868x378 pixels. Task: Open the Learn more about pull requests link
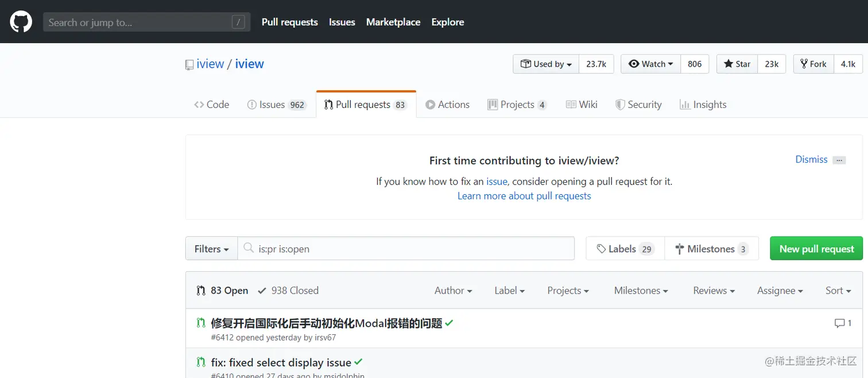524,196
